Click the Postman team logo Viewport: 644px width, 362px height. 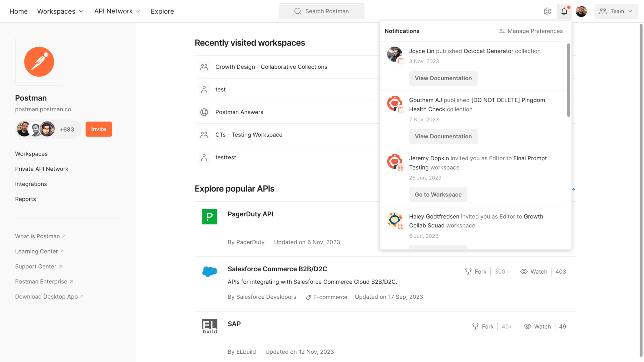point(39,62)
